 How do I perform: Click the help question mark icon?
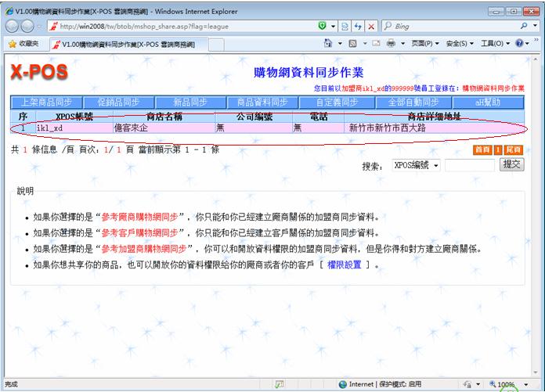click(x=519, y=44)
